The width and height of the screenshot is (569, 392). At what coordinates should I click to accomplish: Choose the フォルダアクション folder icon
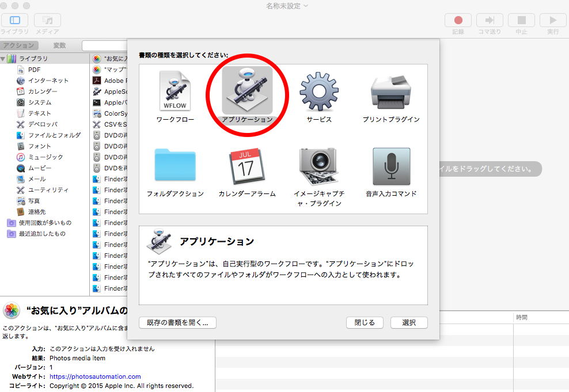point(175,166)
